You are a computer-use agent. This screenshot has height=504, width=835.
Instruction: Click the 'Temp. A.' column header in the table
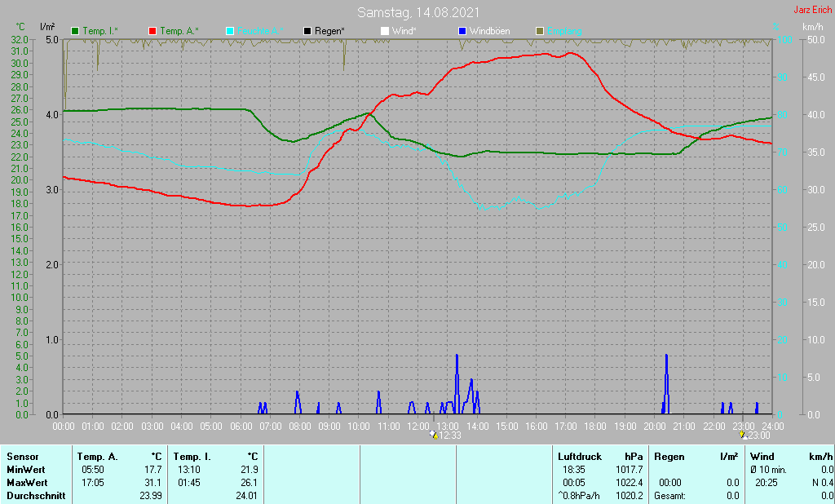97,457
